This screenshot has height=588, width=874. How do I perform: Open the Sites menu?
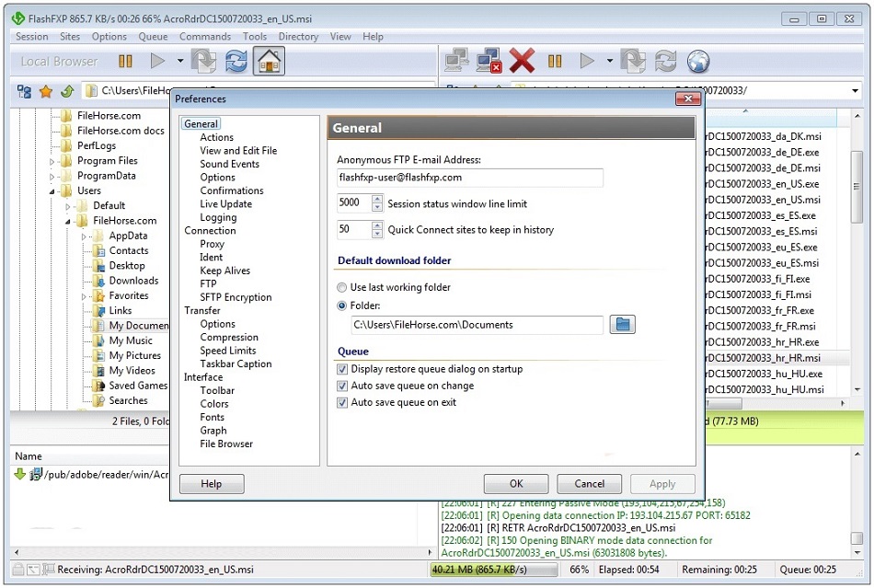coord(70,37)
